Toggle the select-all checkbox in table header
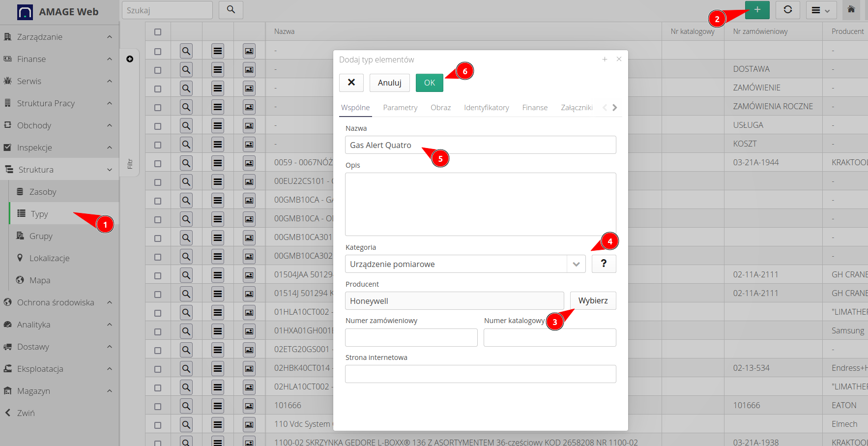This screenshot has height=446, width=868. [158, 32]
